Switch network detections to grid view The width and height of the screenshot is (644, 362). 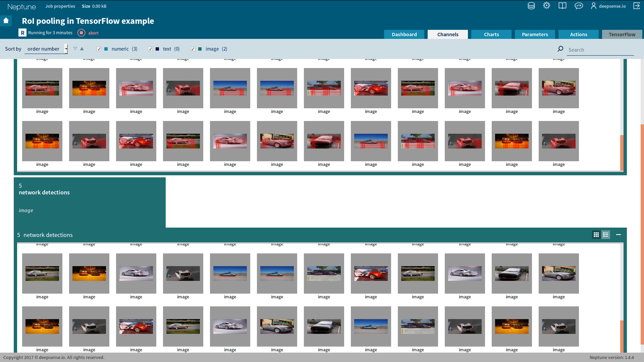[x=596, y=235]
